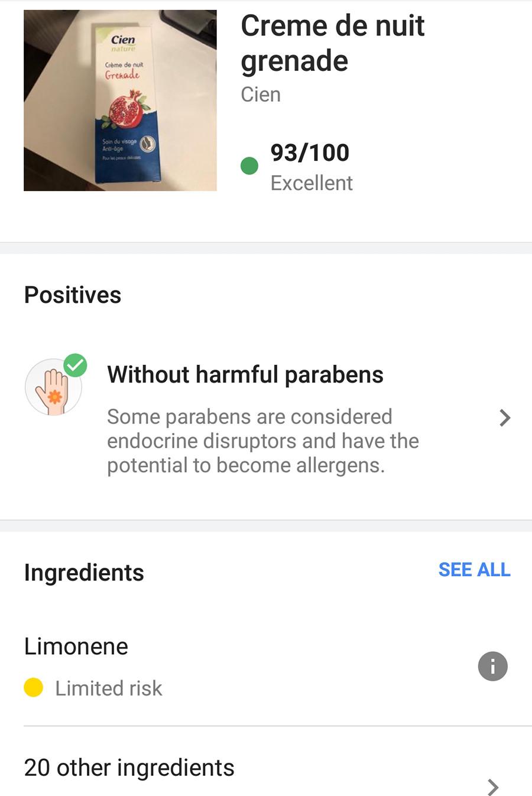Tap the Creme de nuit grenade title
The image size is (532, 796).
pyautogui.click(x=332, y=43)
